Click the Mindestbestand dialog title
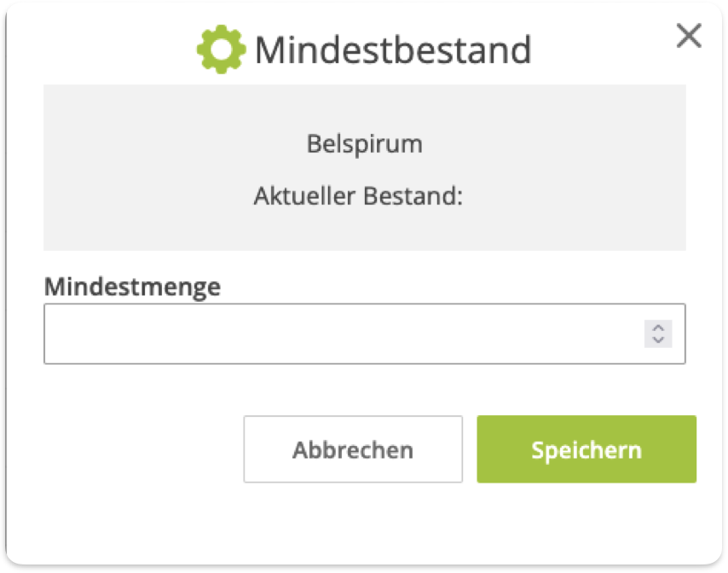728x573 pixels. coord(392,49)
